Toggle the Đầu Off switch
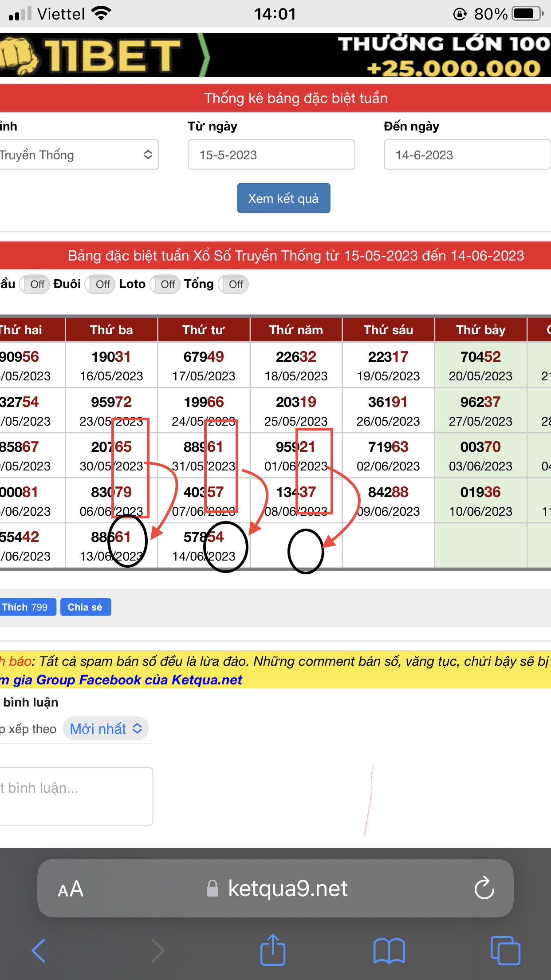Screen dimensions: 551x980 pos(34,284)
